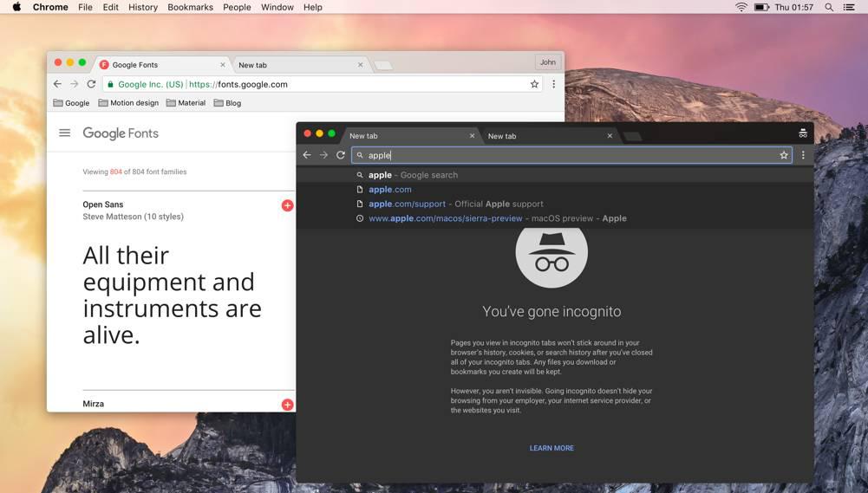The height and width of the screenshot is (493, 868).
Task: Click the Google Fonts logo
Action: 121,133
